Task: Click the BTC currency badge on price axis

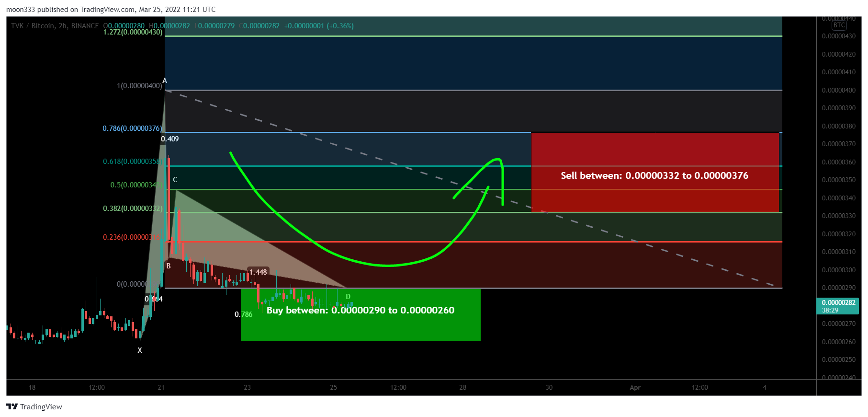Action: tap(839, 25)
